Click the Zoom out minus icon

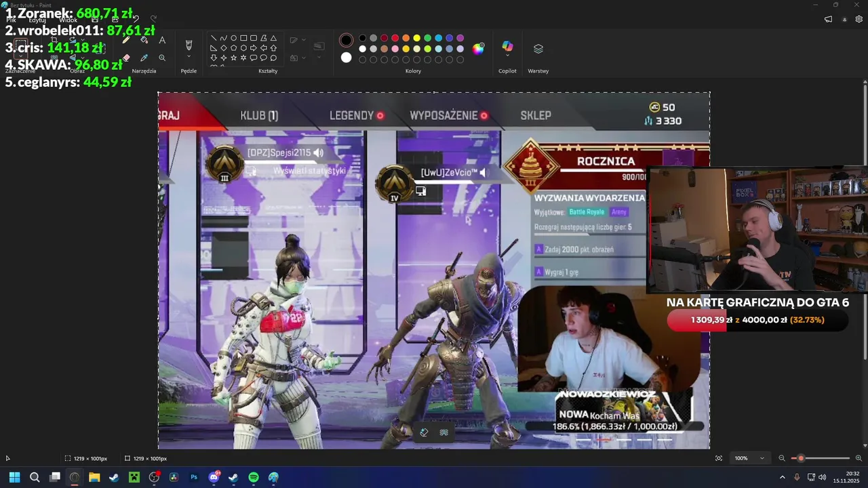[782, 458]
